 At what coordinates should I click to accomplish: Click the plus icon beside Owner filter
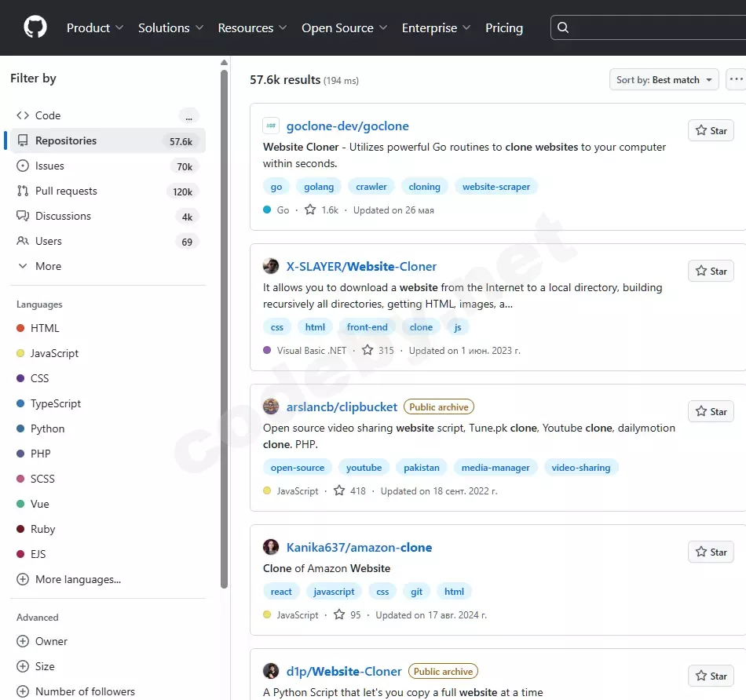[23, 641]
